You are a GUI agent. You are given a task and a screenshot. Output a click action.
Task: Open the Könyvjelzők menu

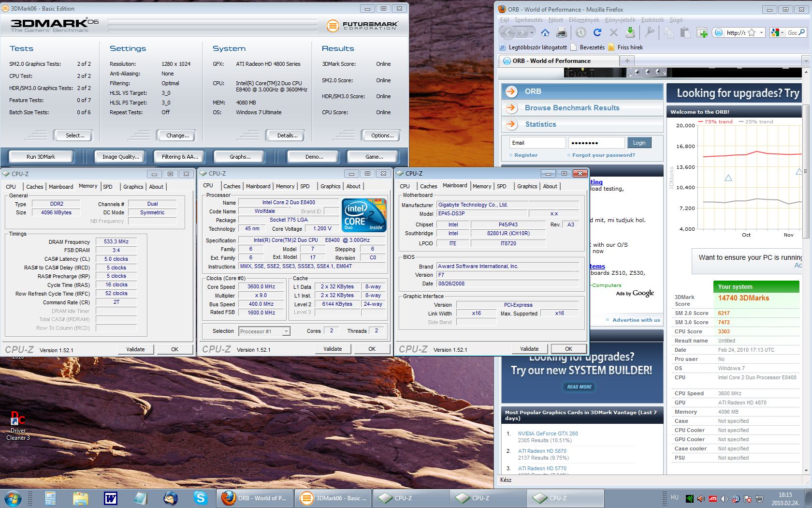point(620,20)
